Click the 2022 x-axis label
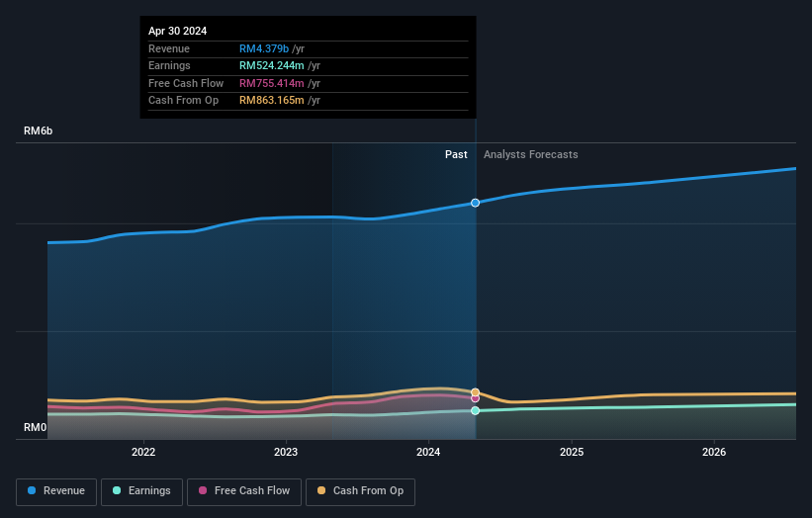This screenshot has height=518, width=812. (143, 452)
